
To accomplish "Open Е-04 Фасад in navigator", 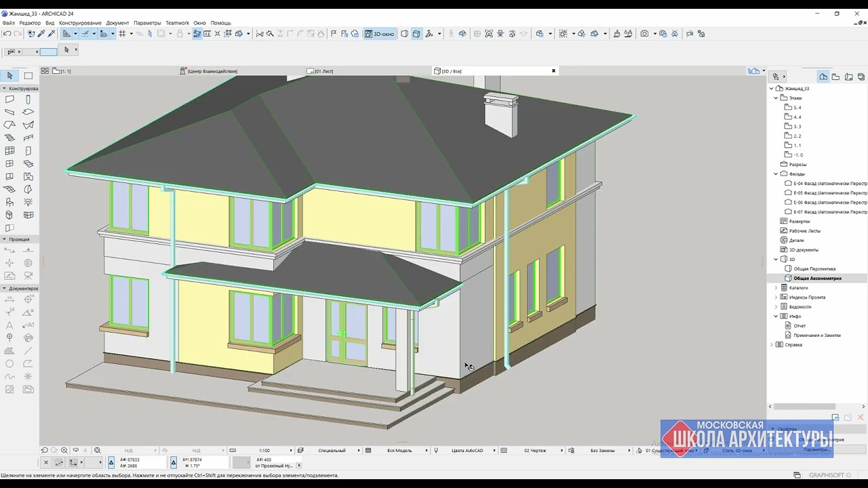I will 830,183.
